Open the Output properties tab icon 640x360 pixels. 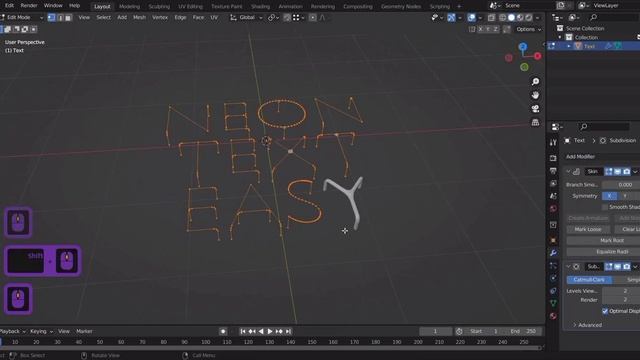point(553,171)
